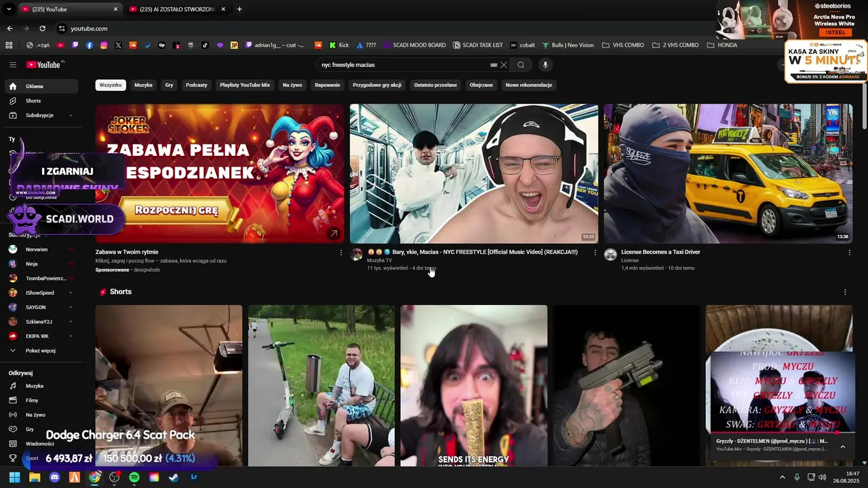
Task: Expand the Gryzzly mini player chevron
Action: pos(843,447)
